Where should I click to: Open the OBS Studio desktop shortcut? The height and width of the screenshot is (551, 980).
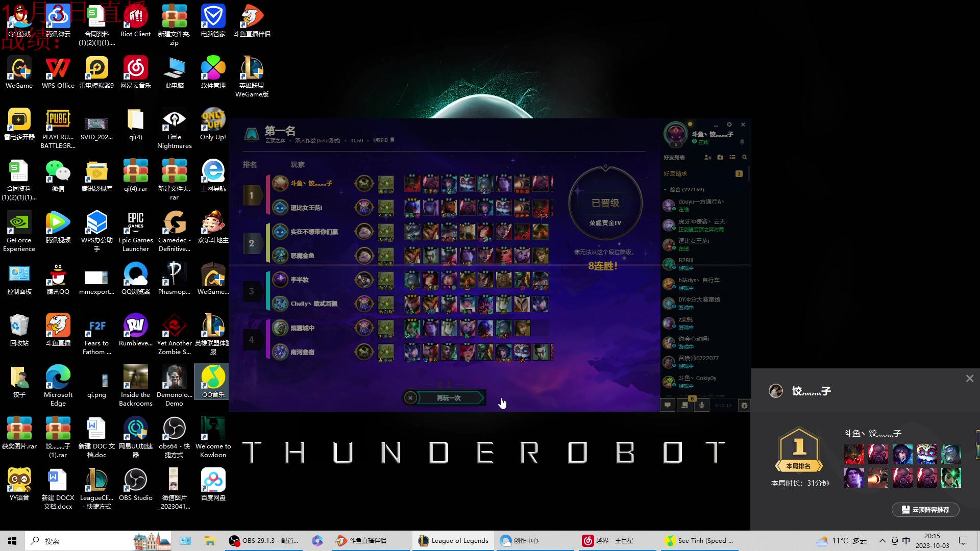pyautogui.click(x=135, y=485)
